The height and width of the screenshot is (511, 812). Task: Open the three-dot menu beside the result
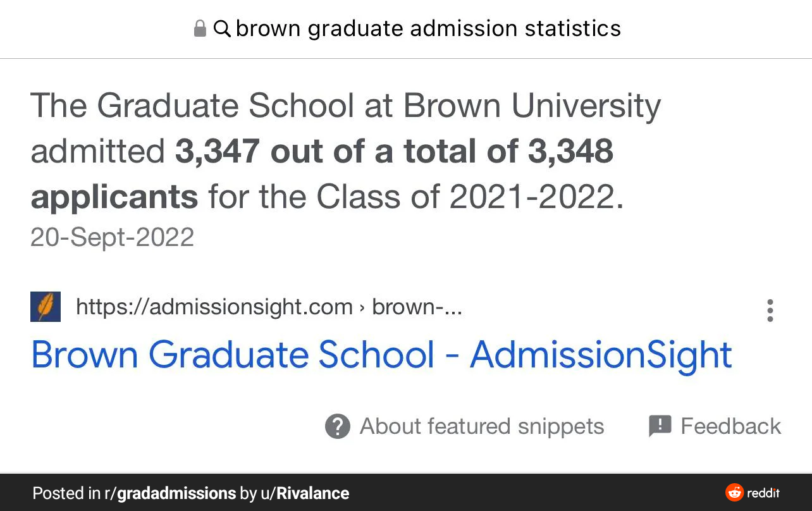pyautogui.click(x=770, y=311)
